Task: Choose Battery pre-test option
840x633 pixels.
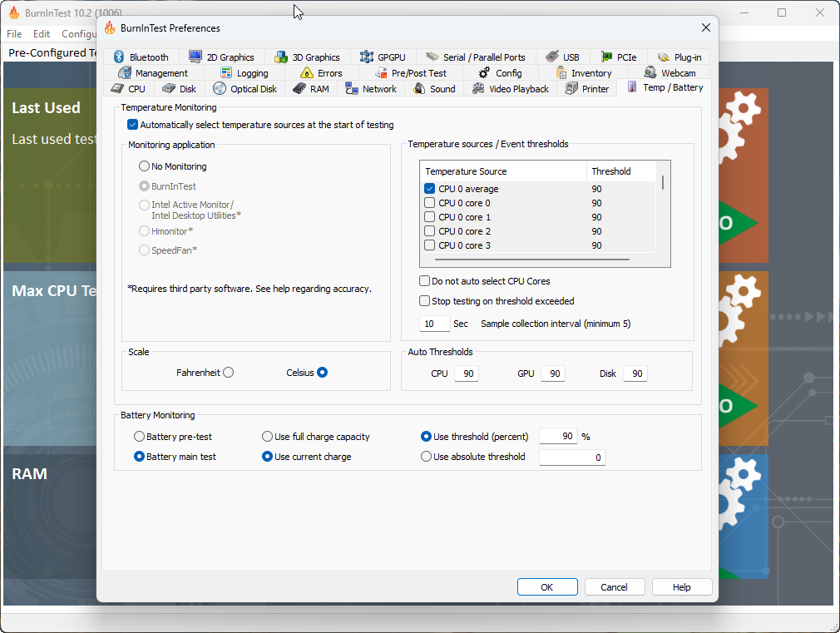Action: [x=139, y=437]
